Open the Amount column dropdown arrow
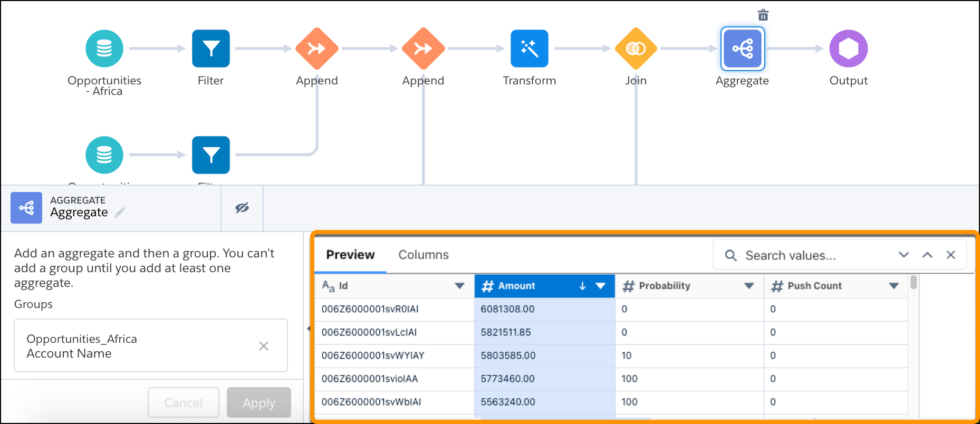This screenshot has height=424, width=980. pos(600,286)
